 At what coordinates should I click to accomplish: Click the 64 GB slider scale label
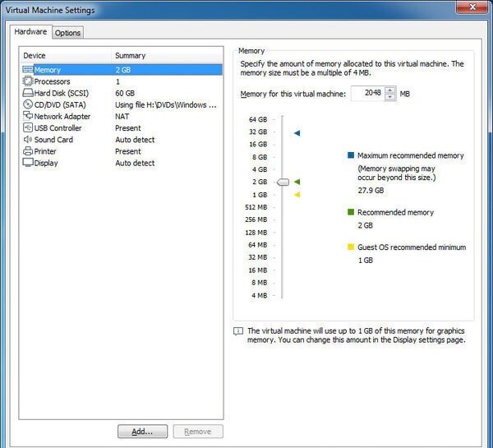pos(258,119)
